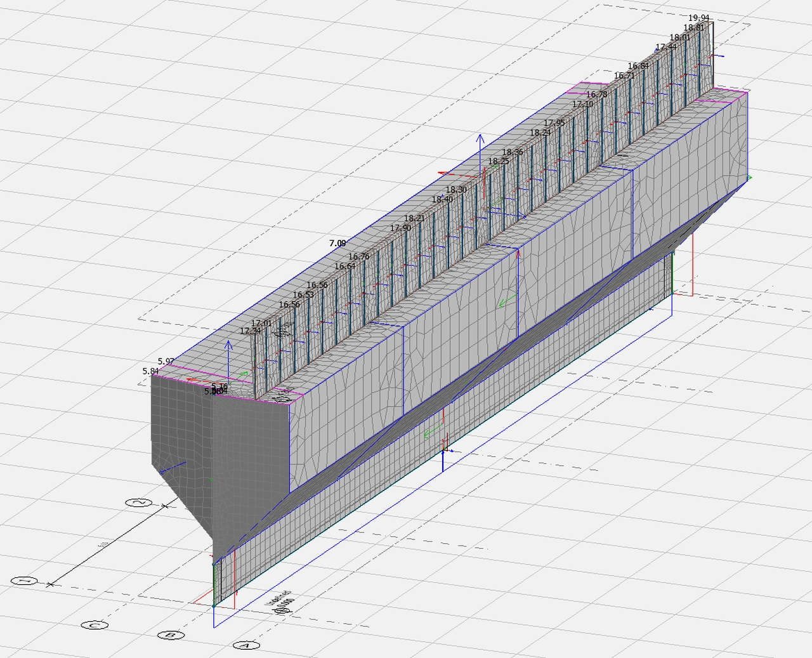The image size is (812, 658).
Task: Select the 18.01 value label
Action: click(680, 37)
